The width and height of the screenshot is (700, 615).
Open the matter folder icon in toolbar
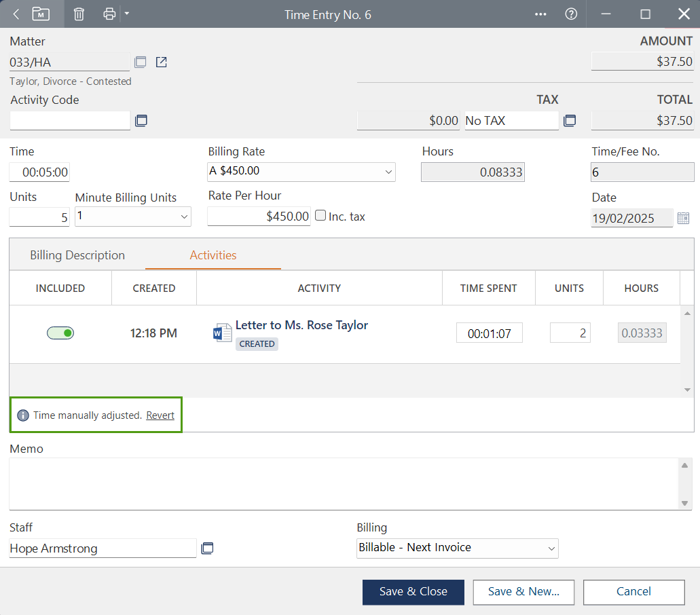pyautogui.click(x=41, y=14)
